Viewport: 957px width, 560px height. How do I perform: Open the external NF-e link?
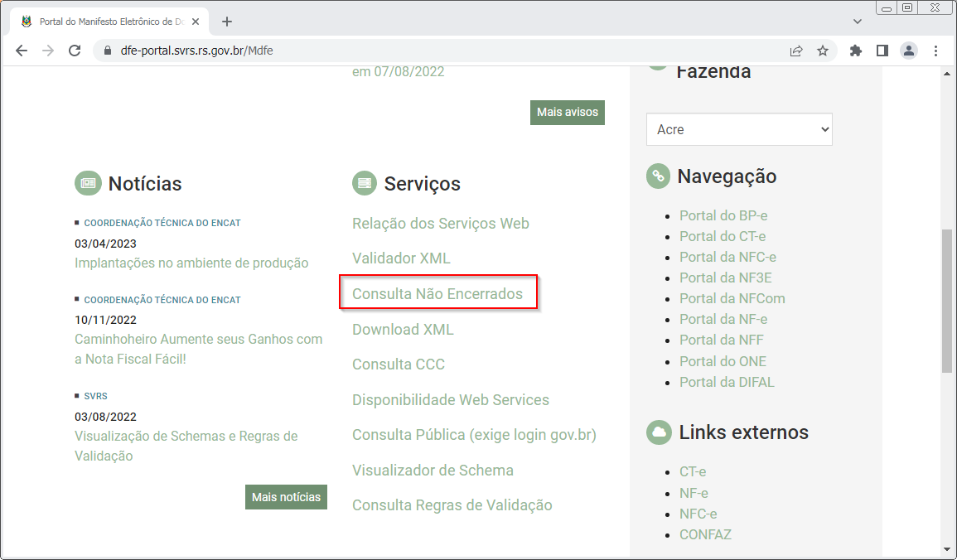coord(694,493)
